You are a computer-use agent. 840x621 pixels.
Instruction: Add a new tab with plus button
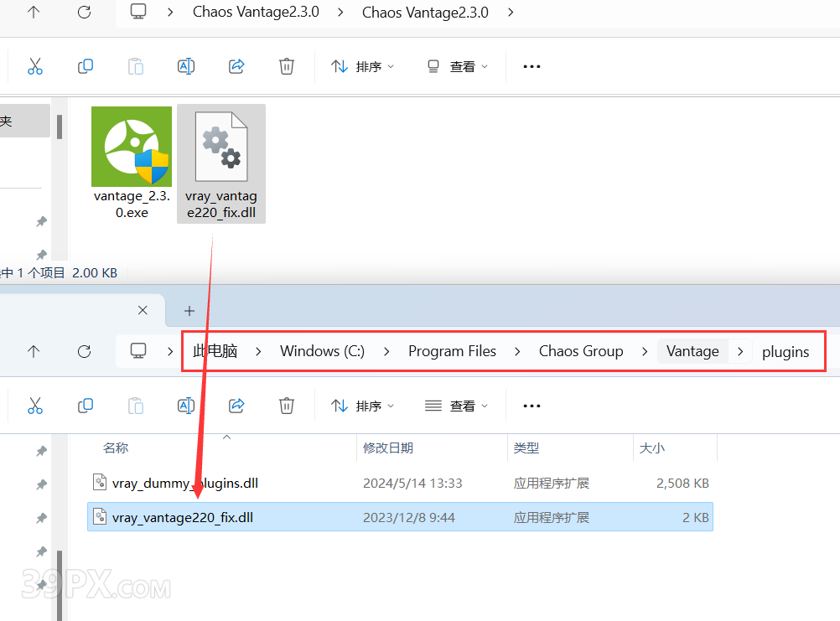point(189,310)
